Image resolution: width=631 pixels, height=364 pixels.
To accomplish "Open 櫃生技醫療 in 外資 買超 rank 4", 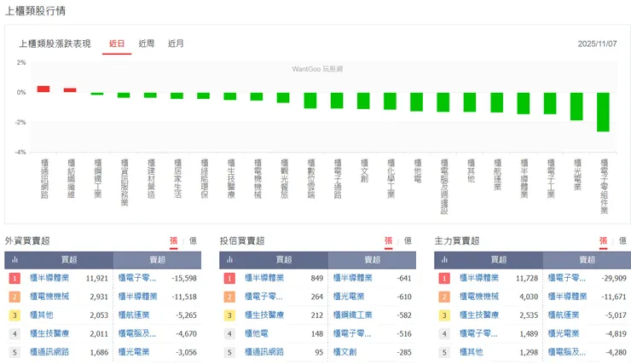I will pos(49,333).
